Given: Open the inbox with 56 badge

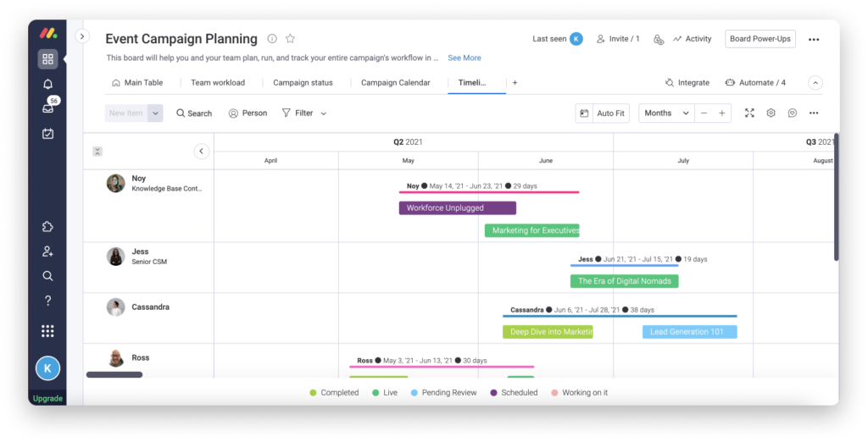Looking at the screenshot, I should pos(47,108).
